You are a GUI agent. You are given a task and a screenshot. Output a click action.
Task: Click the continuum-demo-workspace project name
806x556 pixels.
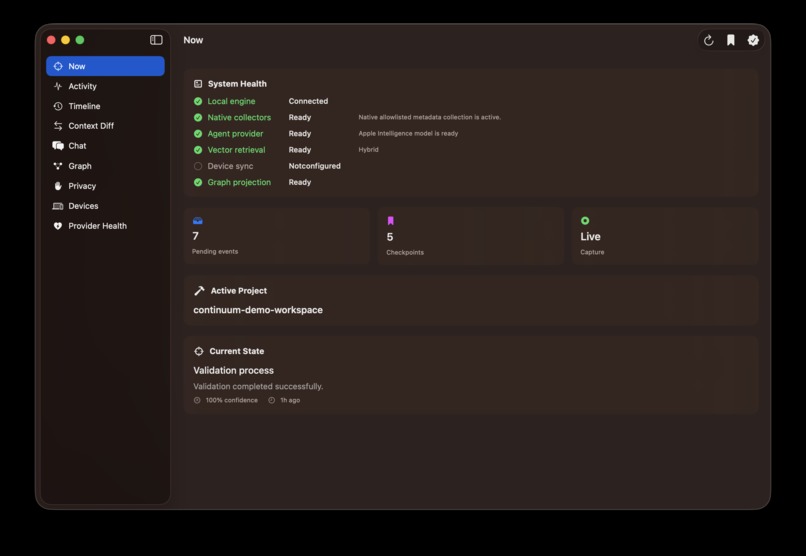tap(258, 310)
